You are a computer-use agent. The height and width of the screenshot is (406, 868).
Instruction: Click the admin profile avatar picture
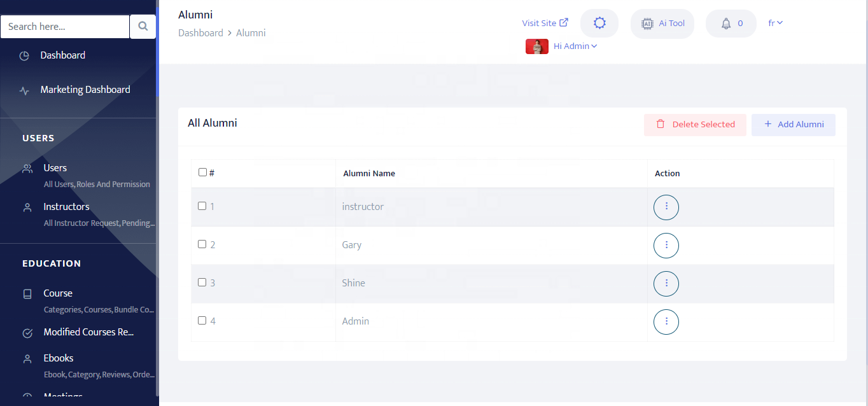[x=537, y=46]
